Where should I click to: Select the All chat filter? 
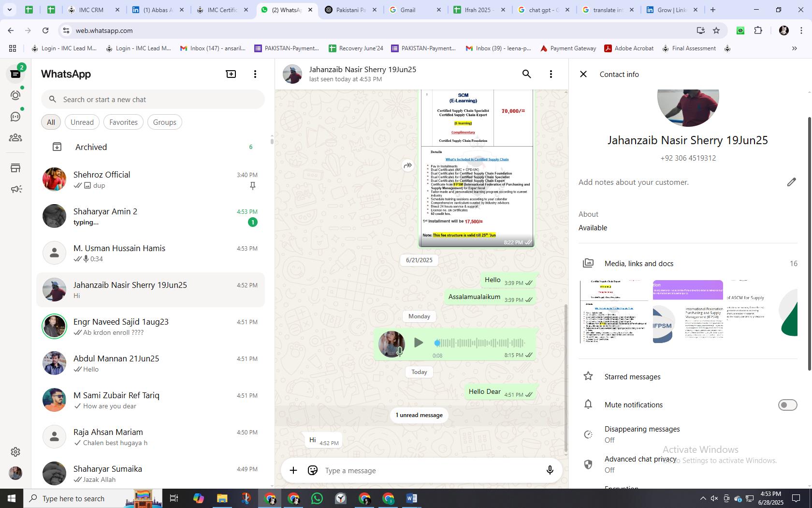[51, 122]
